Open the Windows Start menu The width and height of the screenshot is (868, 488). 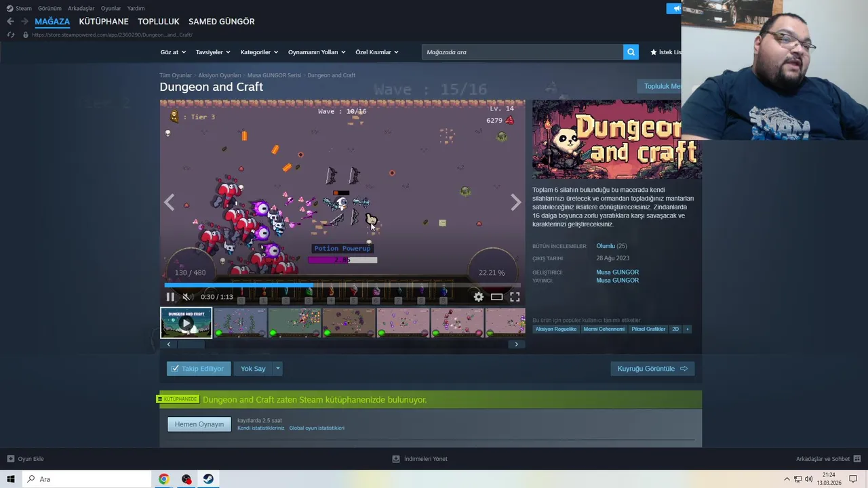(11, 479)
